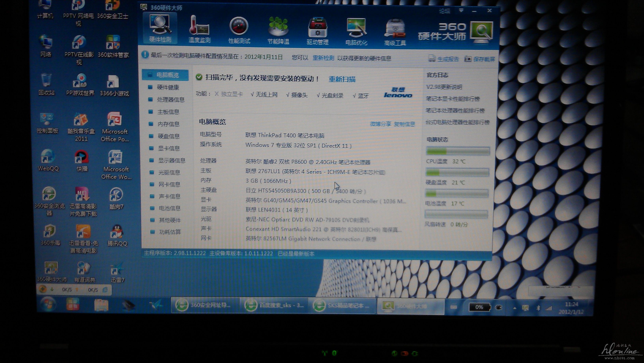Open title bar dropdown menu arrow
644x363 pixels.
click(x=461, y=10)
